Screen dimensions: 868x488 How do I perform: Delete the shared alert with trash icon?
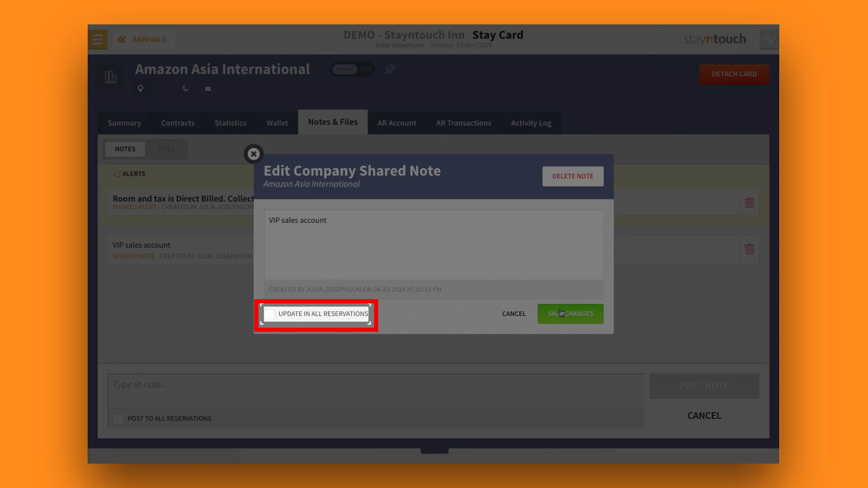coord(749,202)
